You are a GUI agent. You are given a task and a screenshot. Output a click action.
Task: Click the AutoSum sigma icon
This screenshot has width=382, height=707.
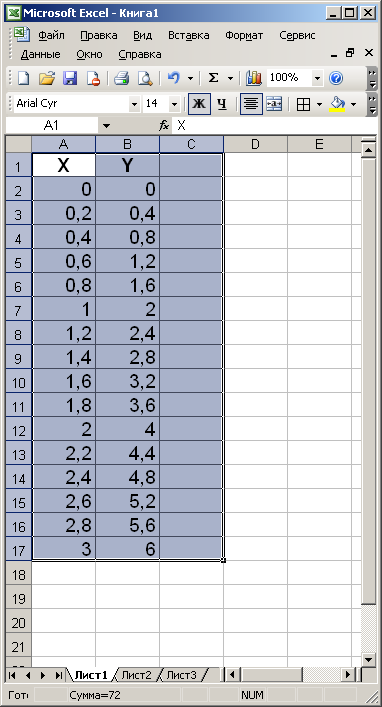pos(213,78)
